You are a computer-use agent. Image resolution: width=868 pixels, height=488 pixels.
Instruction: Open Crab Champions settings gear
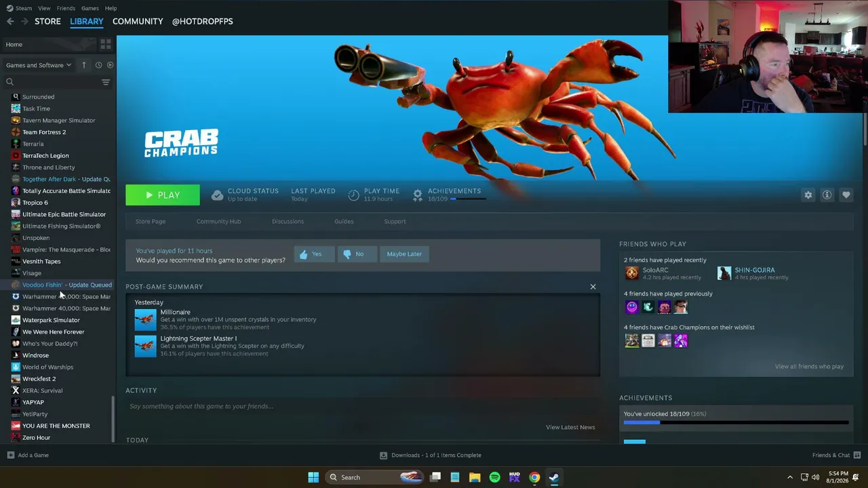click(x=808, y=195)
